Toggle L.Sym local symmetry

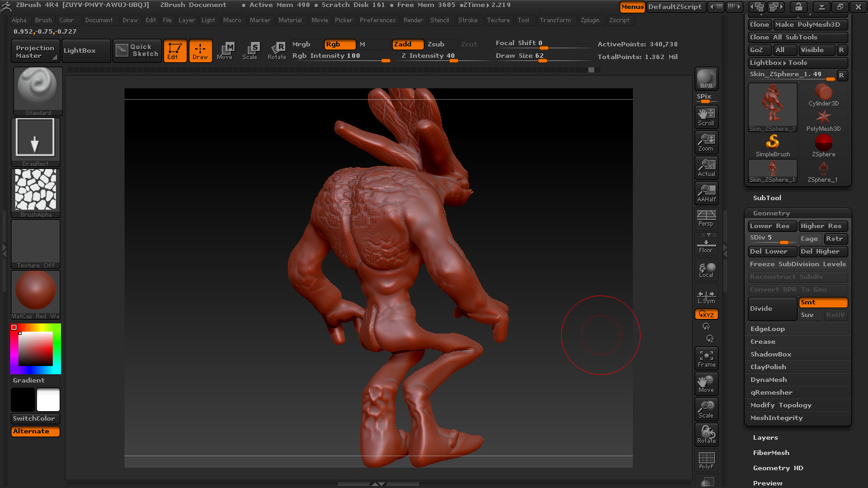point(706,296)
